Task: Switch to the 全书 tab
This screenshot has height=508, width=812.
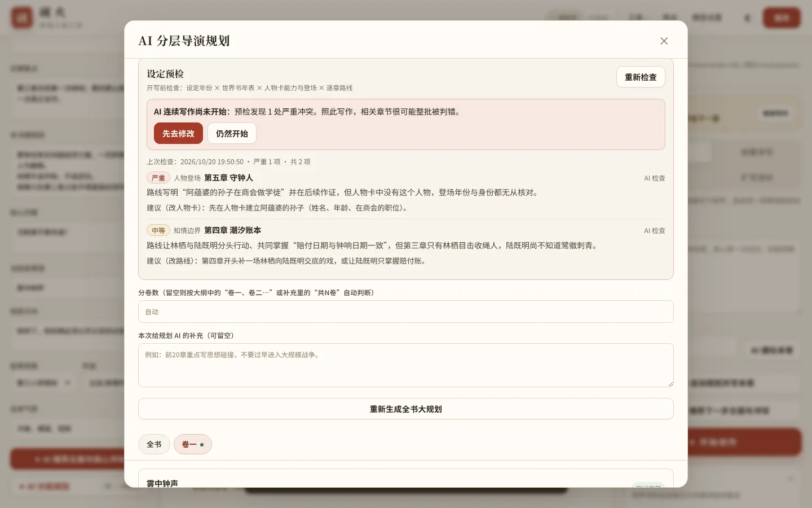Action: point(154,444)
